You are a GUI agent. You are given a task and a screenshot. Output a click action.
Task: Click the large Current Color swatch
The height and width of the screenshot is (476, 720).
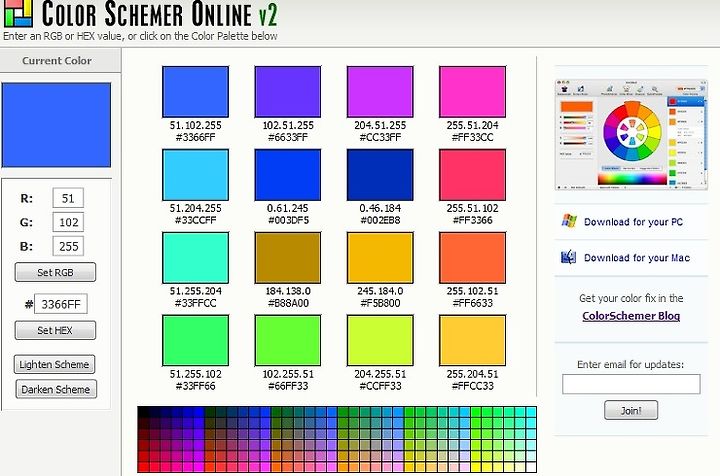click(x=56, y=125)
